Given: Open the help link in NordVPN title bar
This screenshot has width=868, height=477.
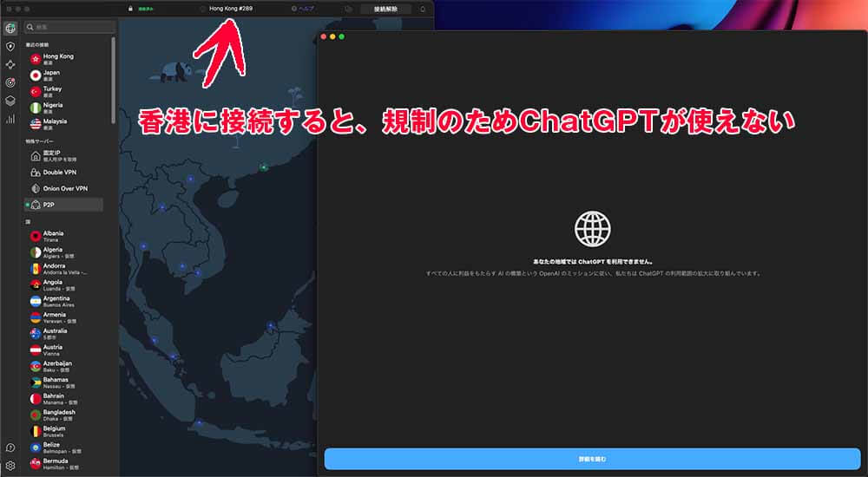Looking at the screenshot, I should [x=303, y=9].
